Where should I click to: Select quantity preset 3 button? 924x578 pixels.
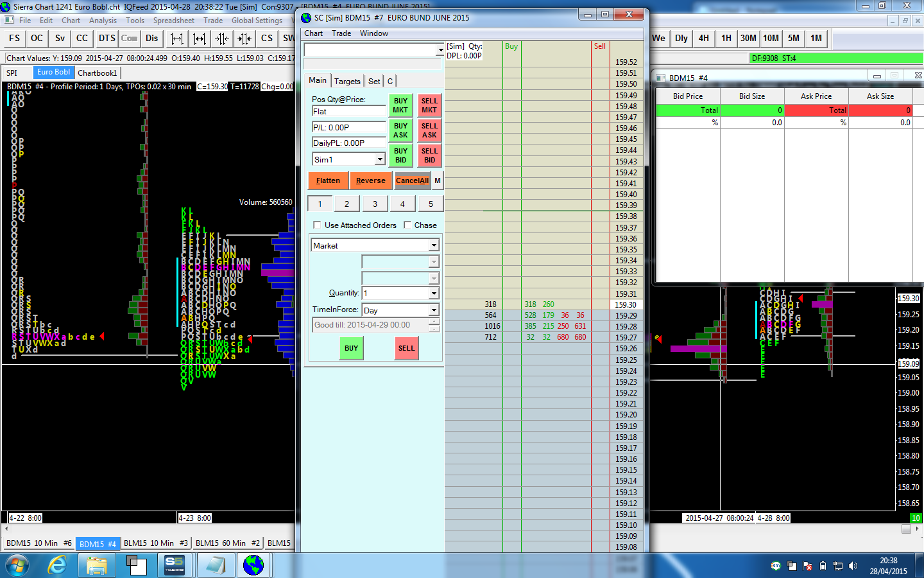(375, 204)
